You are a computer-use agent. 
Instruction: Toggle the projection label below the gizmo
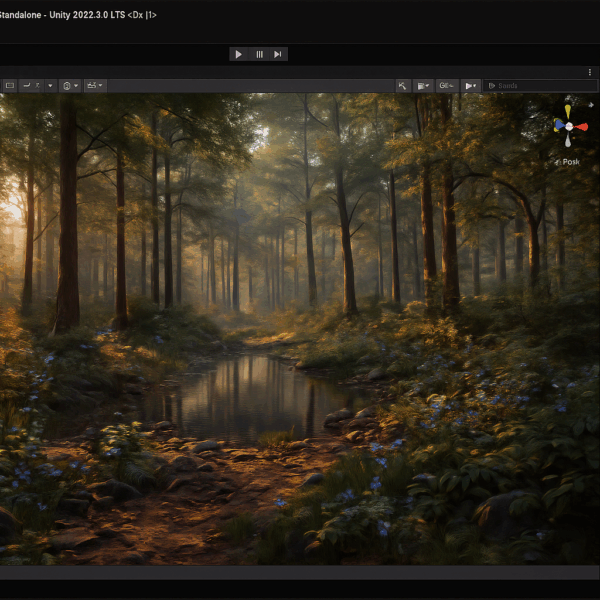[x=568, y=162]
